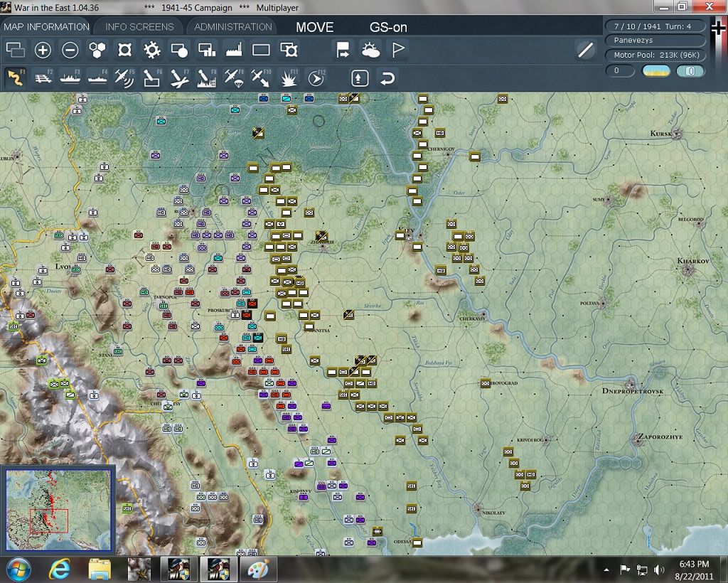Select F5 air recon mode icon

124,77
